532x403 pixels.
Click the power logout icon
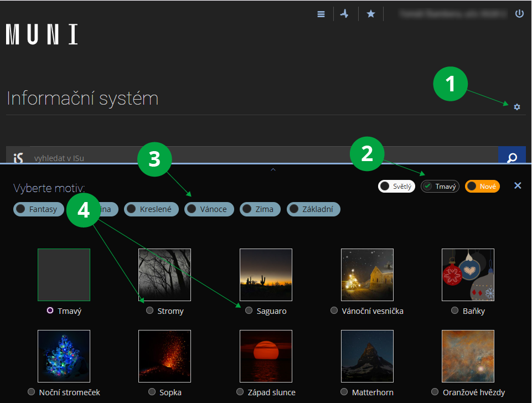point(519,14)
